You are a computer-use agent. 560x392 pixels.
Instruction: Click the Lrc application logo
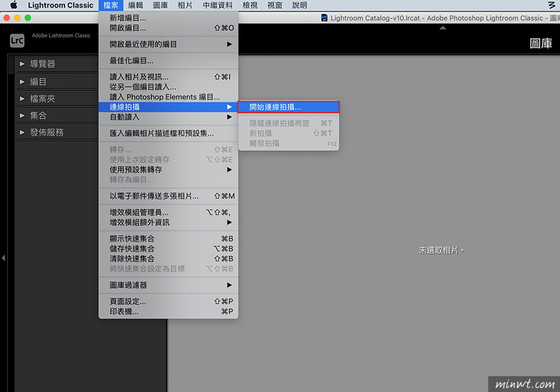point(16,40)
